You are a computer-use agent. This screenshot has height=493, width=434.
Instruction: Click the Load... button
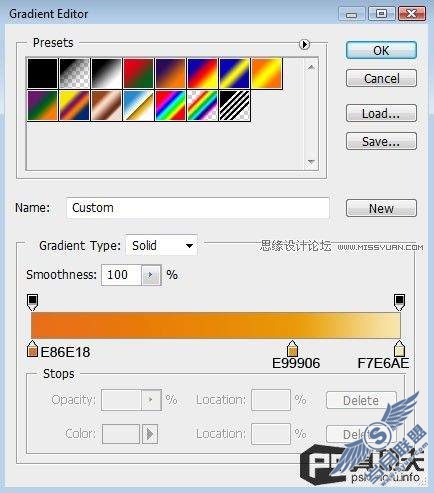(381, 113)
